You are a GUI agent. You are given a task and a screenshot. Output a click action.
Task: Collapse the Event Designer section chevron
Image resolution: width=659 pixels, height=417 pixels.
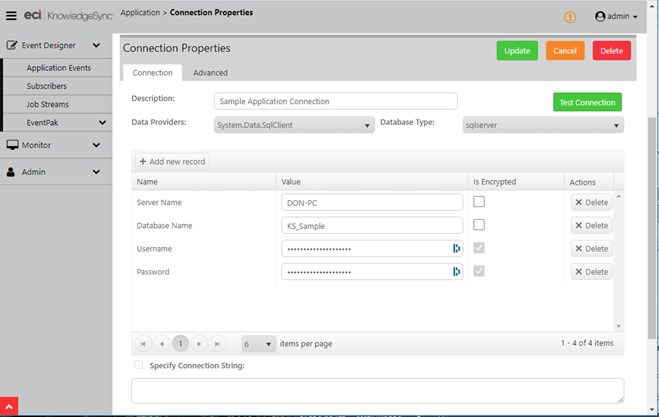click(96, 45)
